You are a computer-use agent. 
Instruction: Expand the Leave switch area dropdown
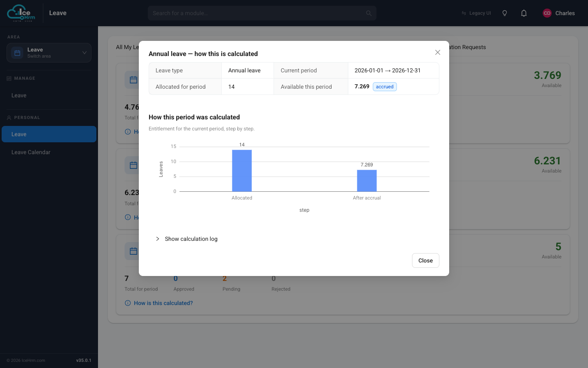(x=49, y=53)
